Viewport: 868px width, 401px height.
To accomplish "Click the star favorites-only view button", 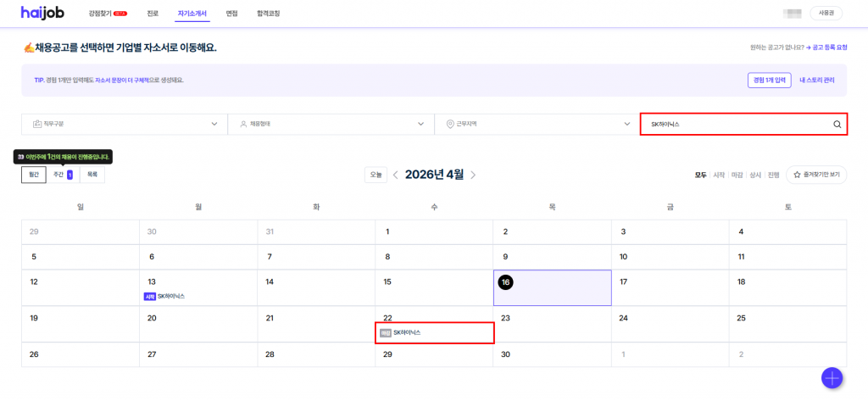I will point(816,175).
